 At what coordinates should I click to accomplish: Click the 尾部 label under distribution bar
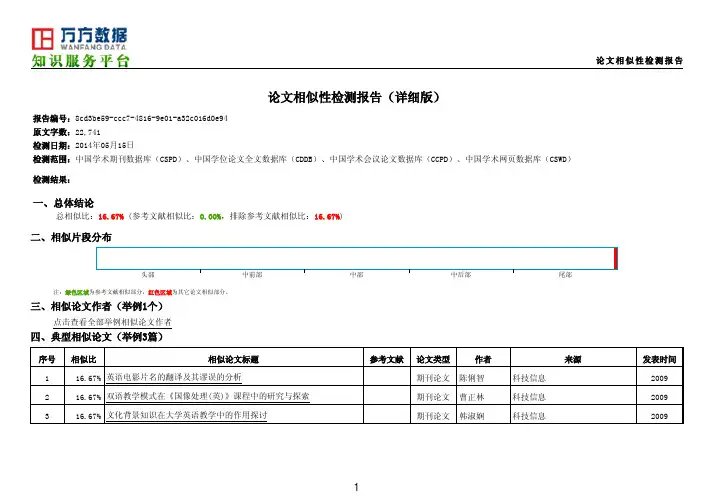[x=565, y=273]
